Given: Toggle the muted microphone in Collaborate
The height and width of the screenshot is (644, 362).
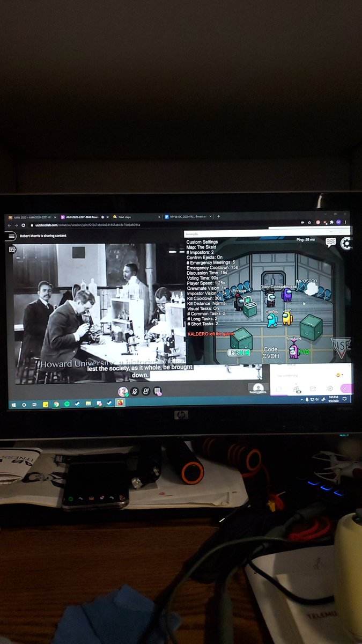Looking at the screenshot, I should click(x=135, y=391).
